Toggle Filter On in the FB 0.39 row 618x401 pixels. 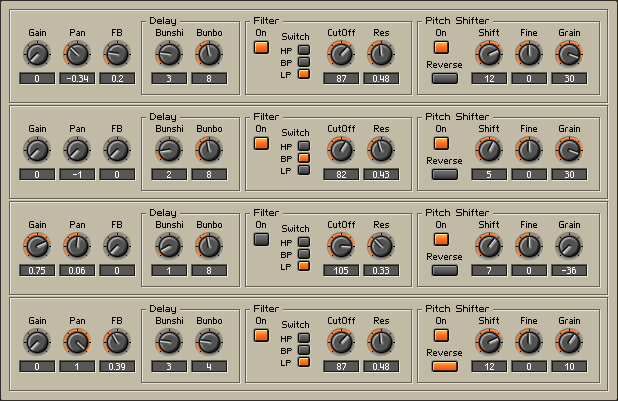coord(261,336)
